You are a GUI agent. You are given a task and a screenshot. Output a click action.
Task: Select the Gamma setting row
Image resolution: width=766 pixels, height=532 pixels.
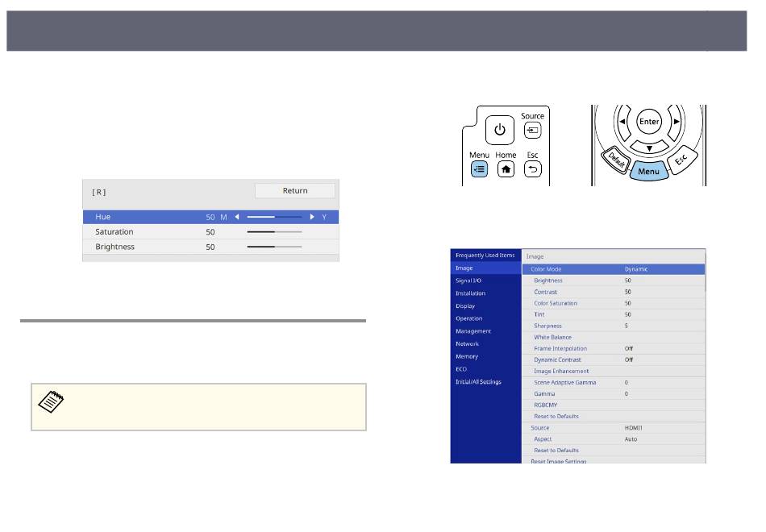coord(614,393)
